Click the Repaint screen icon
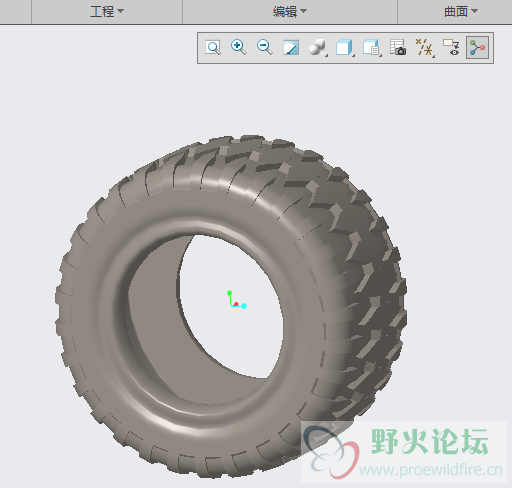 291,48
